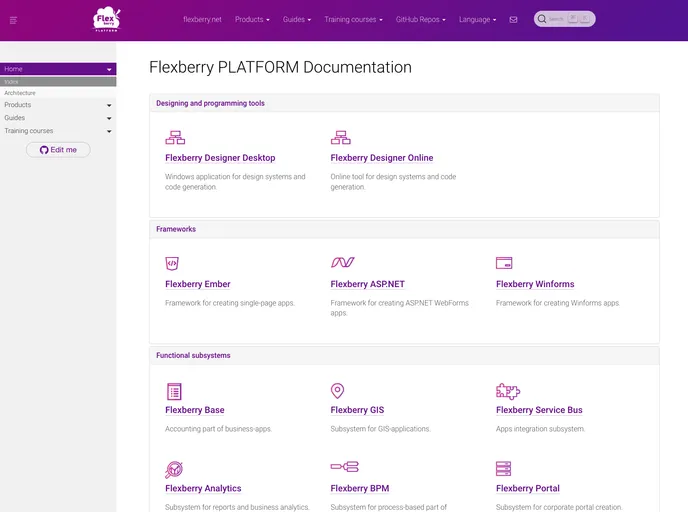Click the Flexberry Winforms window icon
This screenshot has width=688, height=512.
(x=504, y=263)
